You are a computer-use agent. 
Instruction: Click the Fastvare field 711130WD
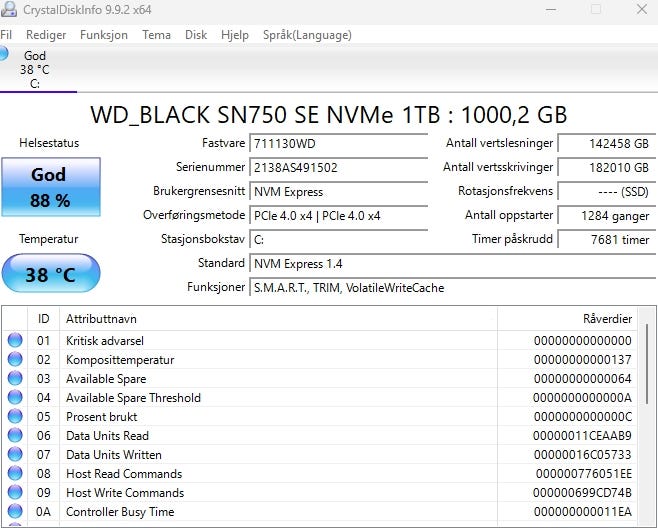(338, 144)
